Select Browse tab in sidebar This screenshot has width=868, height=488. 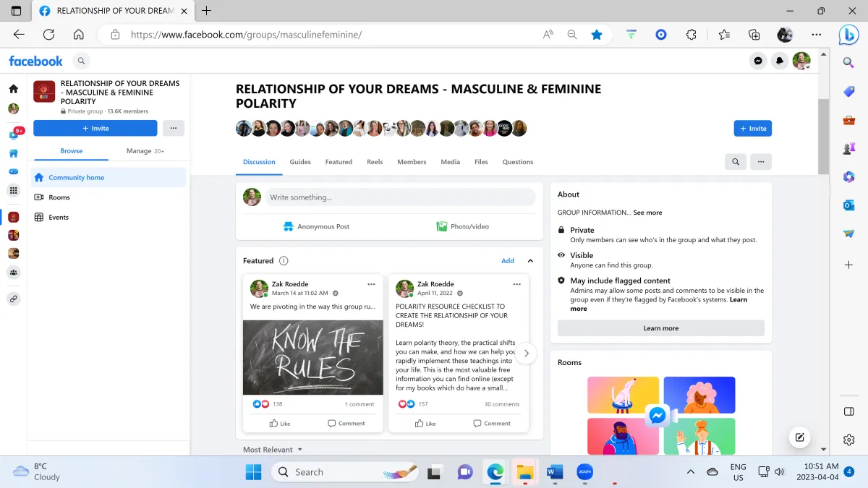71,151
